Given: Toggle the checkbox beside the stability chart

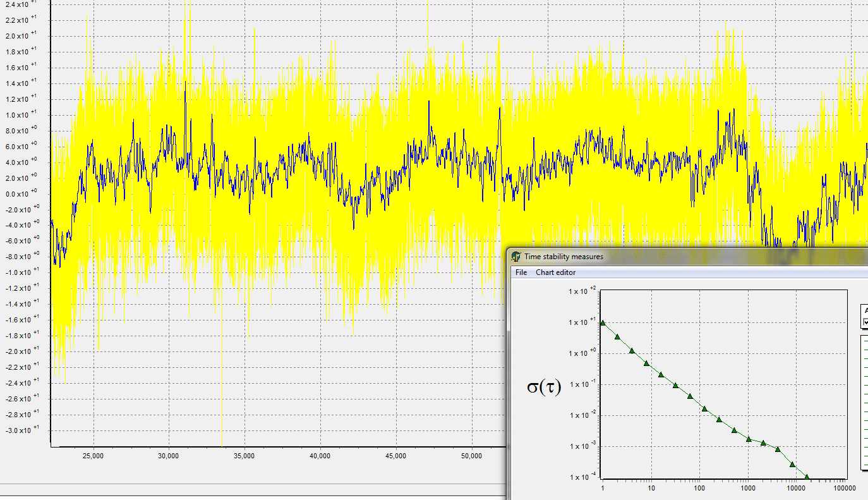Looking at the screenshot, I should pyautogui.click(x=865, y=322).
